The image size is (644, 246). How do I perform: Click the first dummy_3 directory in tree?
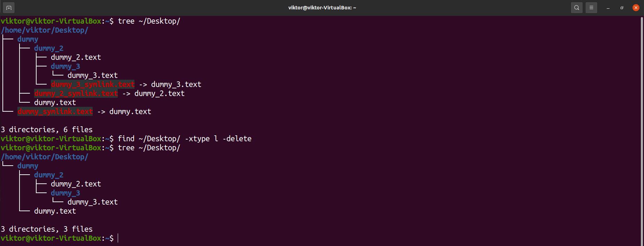pos(65,66)
